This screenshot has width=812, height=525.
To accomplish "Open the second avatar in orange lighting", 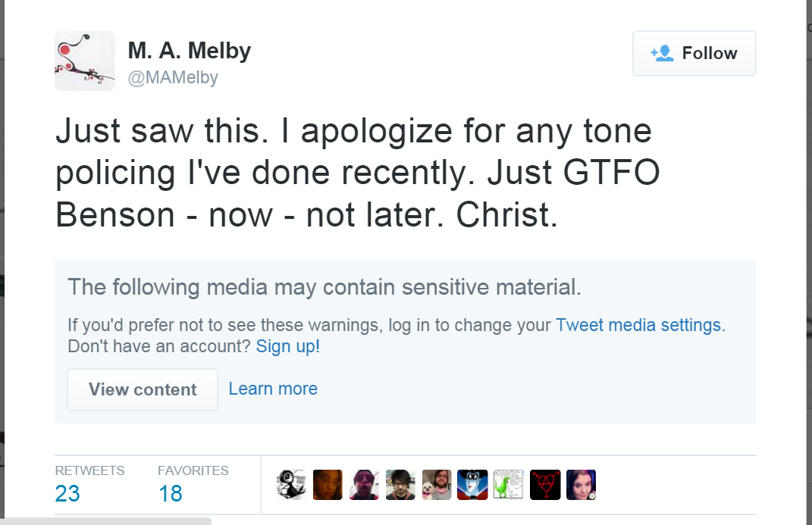I will click(328, 485).
